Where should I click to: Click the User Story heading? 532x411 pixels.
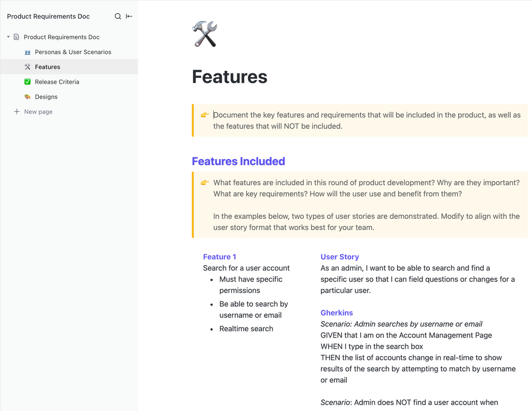[x=339, y=257]
